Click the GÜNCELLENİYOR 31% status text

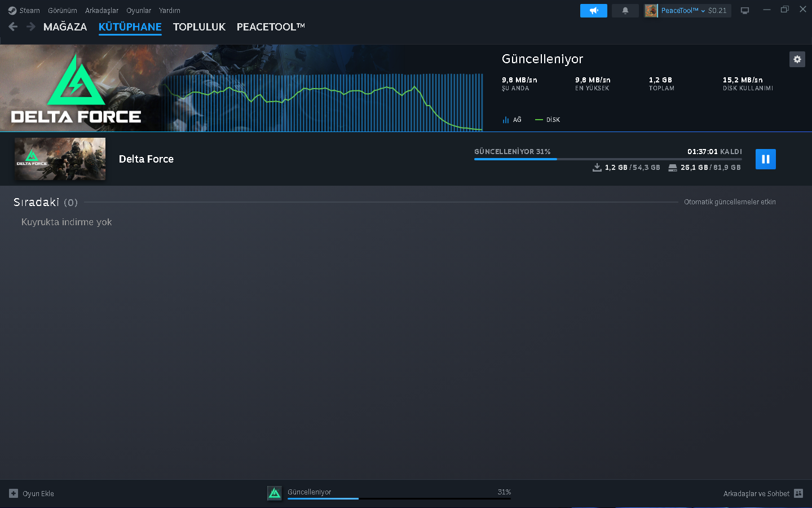(x=512, y=152)
